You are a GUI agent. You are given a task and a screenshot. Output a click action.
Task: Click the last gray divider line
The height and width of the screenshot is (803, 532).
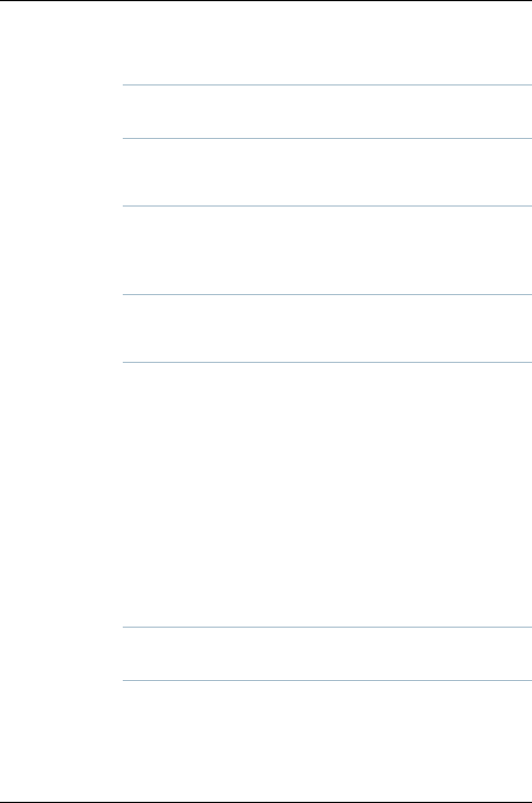[x=327, y=680]
